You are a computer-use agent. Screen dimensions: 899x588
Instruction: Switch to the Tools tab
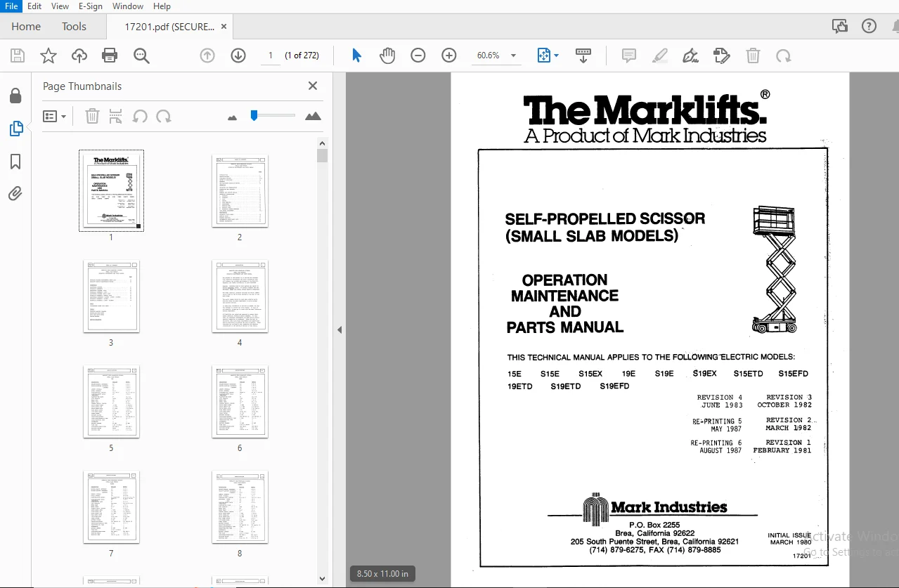(74, 27)
